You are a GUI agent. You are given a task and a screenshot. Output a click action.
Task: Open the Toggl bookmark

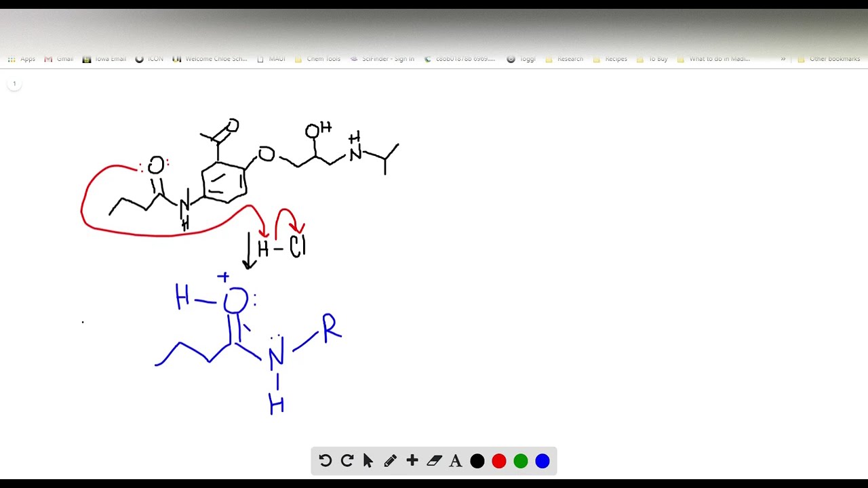(x=521, y=59)
